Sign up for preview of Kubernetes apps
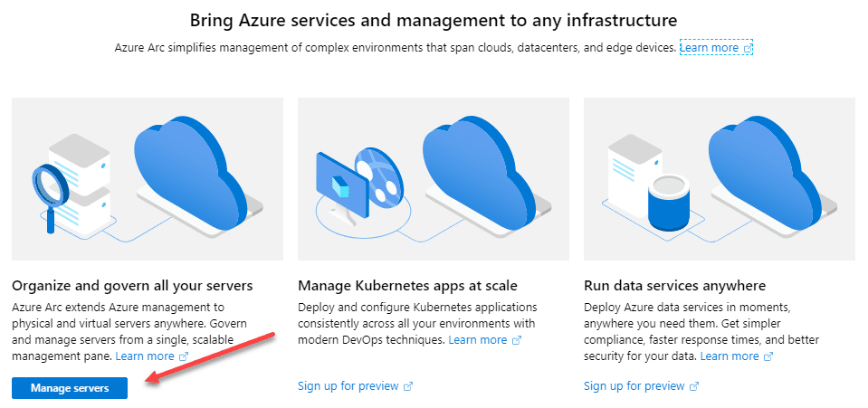The width and height of the screenshot is (868, 408). [348, 386]
